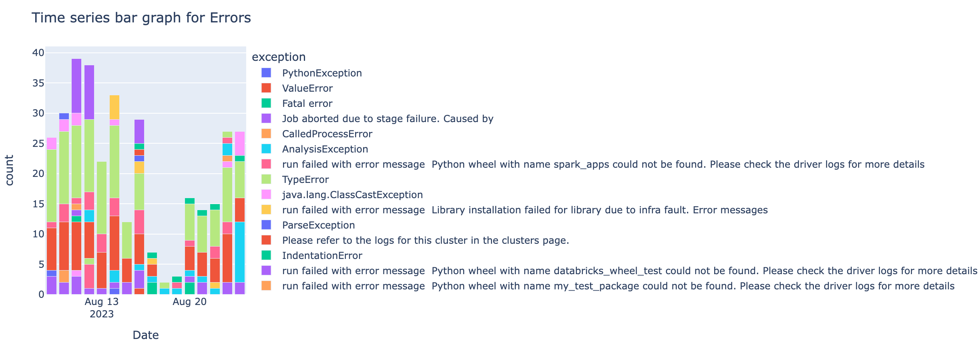Click the Aug 20 x-axis tick label
Image resolution: width=980 pixels, height=345 pixels.
pyautogui.click(x=190, y=302)
